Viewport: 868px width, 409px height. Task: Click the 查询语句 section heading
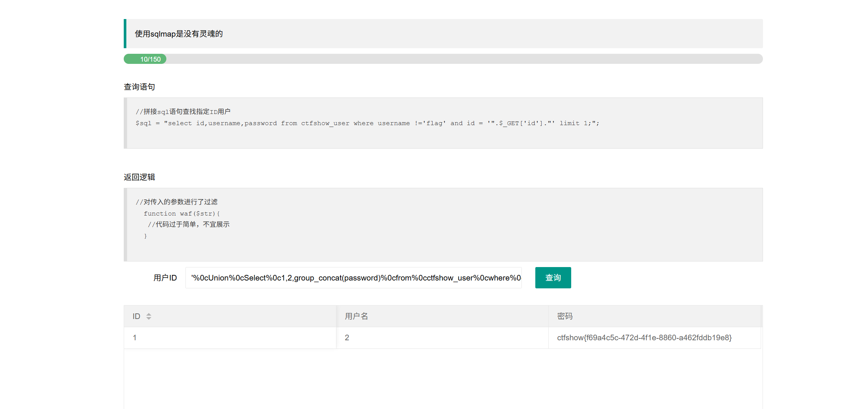coord(139,87)
